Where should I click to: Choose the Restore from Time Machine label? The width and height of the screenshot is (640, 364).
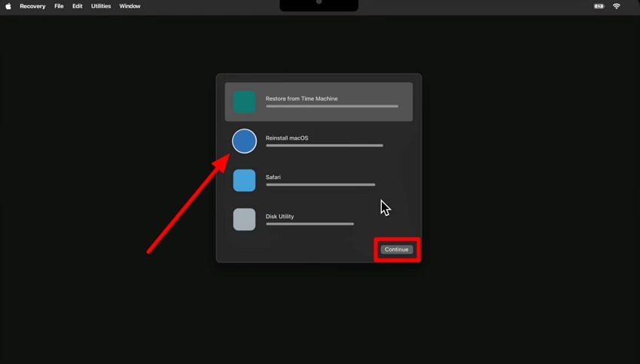click(302, 99)
